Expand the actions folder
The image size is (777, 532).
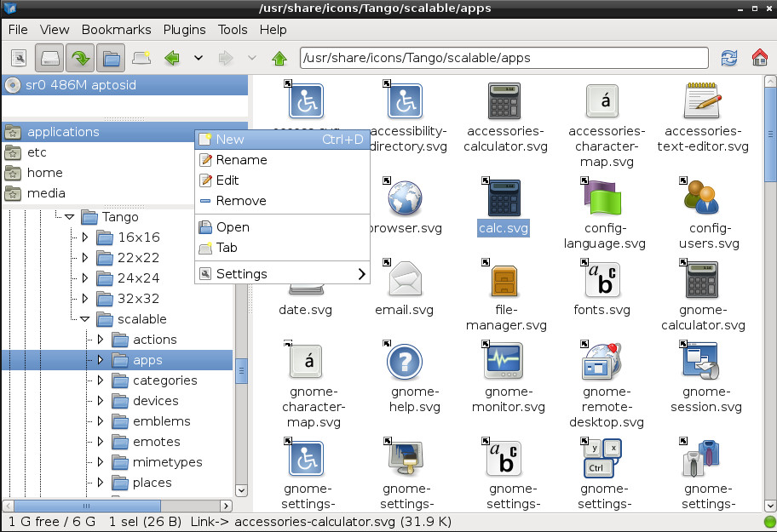tap(100, 340)
